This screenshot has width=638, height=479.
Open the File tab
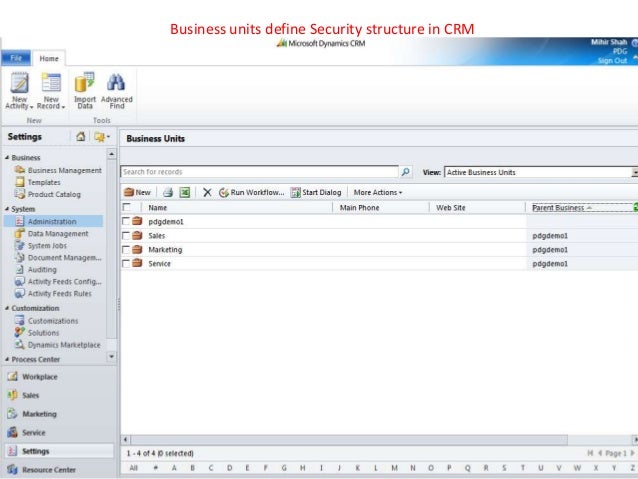pos(16,58)
